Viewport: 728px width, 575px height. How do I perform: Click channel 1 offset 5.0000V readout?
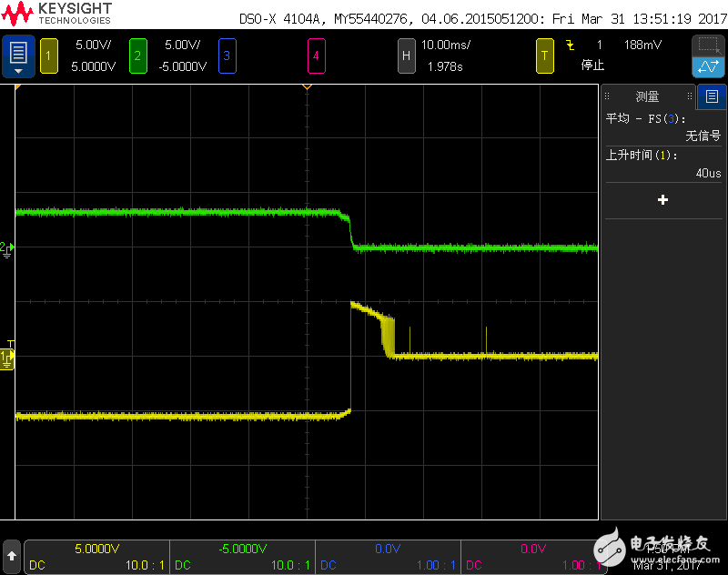click(x=94, y=66)
